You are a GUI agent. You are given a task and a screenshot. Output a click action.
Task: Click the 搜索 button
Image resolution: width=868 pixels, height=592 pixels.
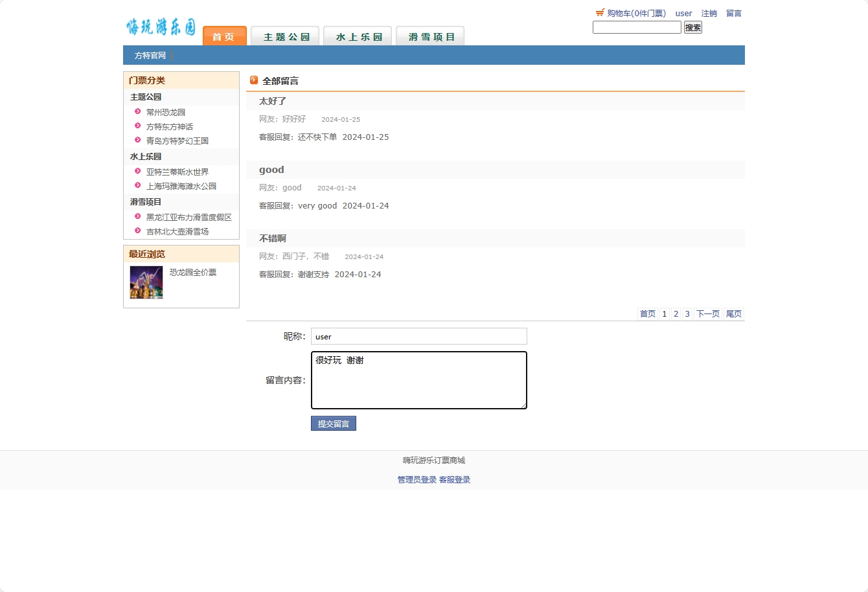[692, 27]
